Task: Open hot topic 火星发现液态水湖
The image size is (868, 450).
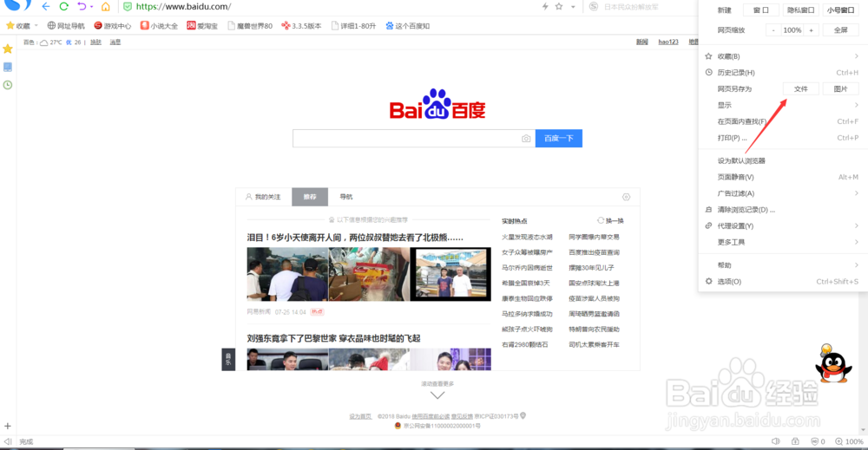Action: (x=527, y=237)
